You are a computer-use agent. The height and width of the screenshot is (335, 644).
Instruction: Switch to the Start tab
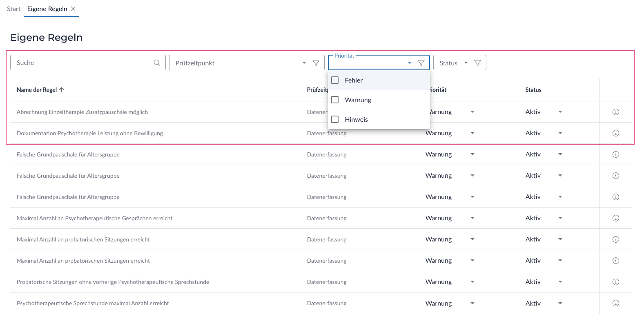pos(13,9)
